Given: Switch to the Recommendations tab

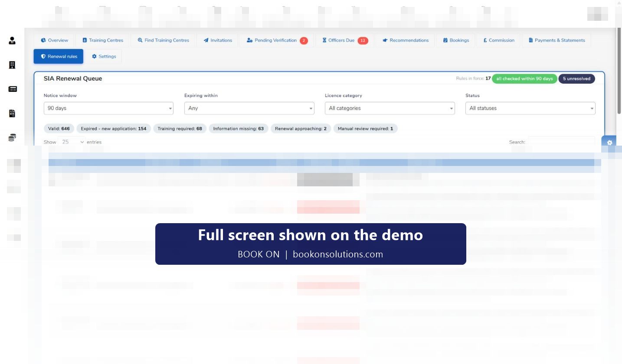Looking at the screenshot, I should click(406, 40).
